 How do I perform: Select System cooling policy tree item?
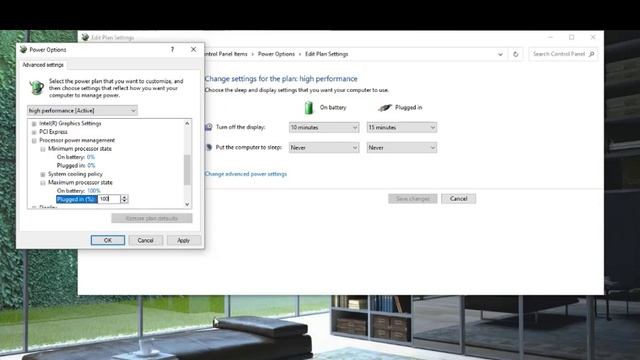(76, 174)
